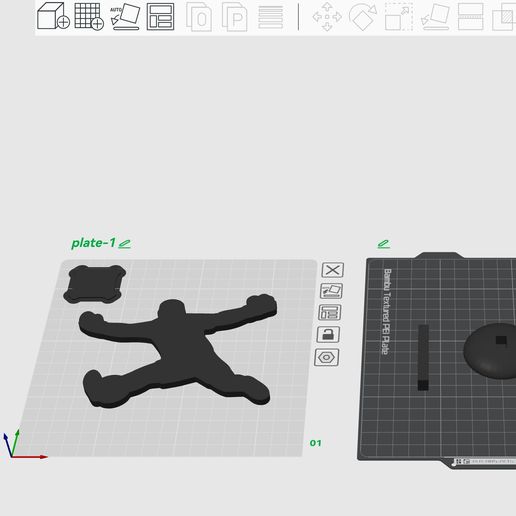Click the Auto orient toolbar icon
Screen dimensions: 516x516
click(125, 16)
